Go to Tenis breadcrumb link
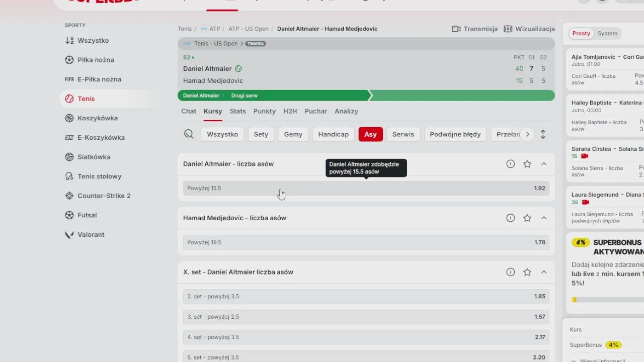Screen dimensions: 644x362 (x=185, y=29)
